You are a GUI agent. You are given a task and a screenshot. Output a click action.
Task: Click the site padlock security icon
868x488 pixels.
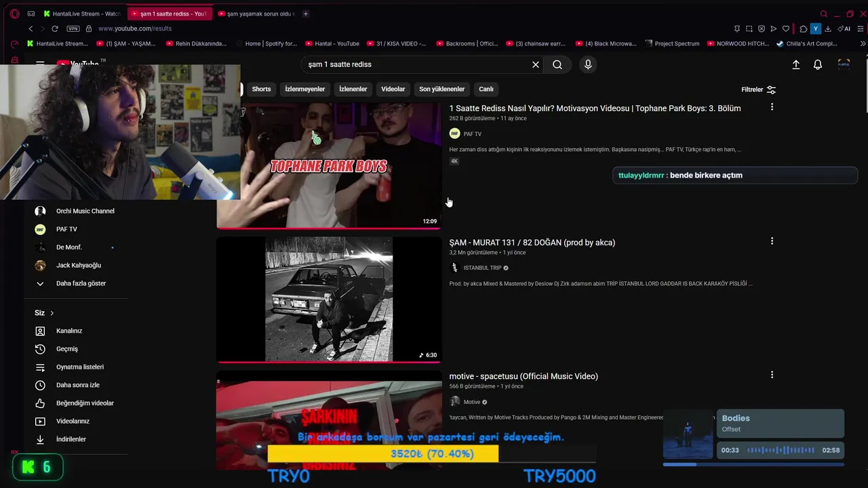tap(89, 28)
